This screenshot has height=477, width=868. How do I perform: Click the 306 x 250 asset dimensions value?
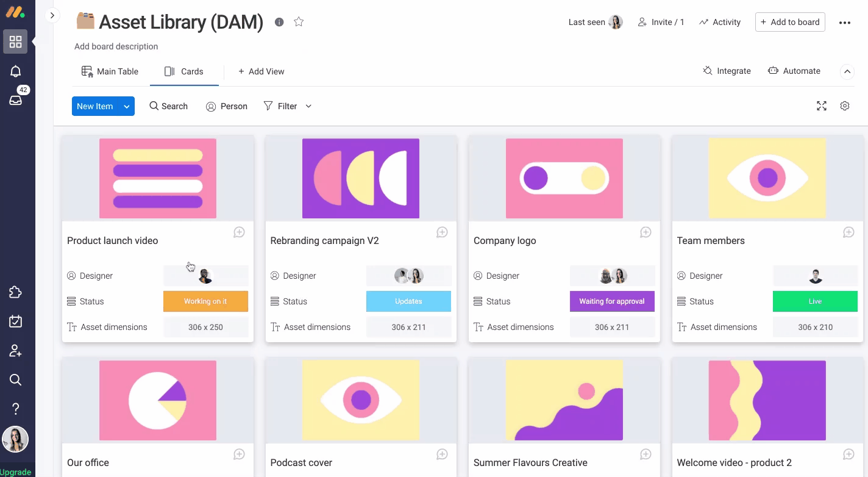(205, 327)
